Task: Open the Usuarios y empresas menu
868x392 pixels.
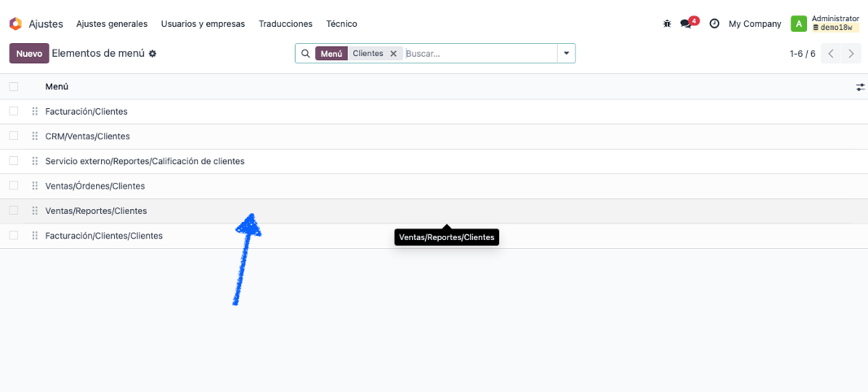Action: (x=204, y=24)
